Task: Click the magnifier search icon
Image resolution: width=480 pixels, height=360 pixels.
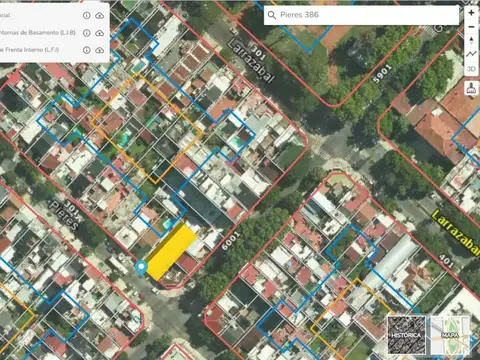Action: [272, 15]
